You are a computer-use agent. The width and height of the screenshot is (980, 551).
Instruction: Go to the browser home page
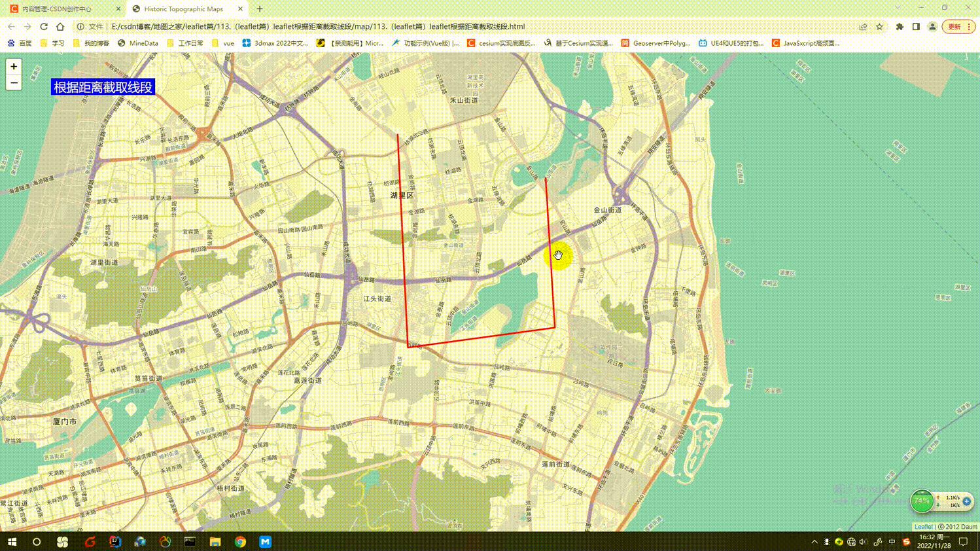click(60, 27)
